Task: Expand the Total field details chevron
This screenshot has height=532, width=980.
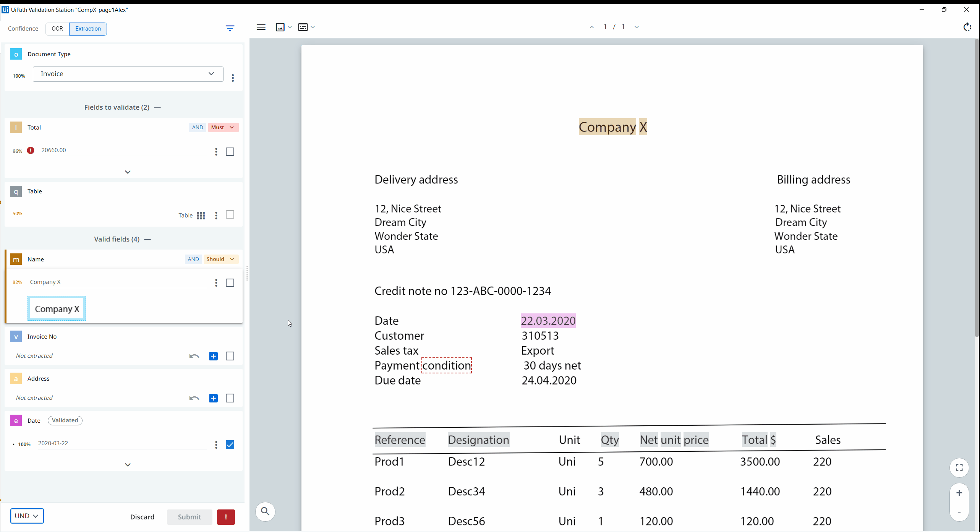Action: pos(128,172)
